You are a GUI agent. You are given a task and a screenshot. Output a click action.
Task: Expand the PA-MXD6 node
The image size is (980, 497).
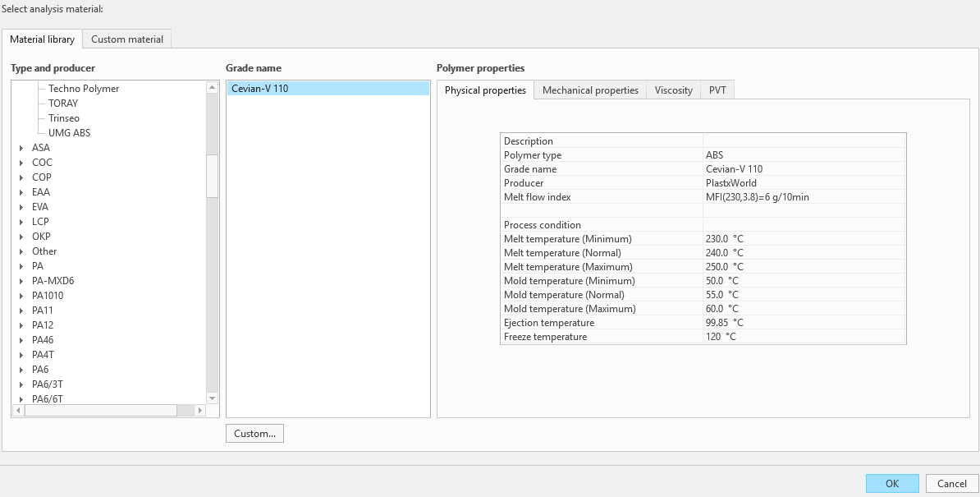(21, 281)
